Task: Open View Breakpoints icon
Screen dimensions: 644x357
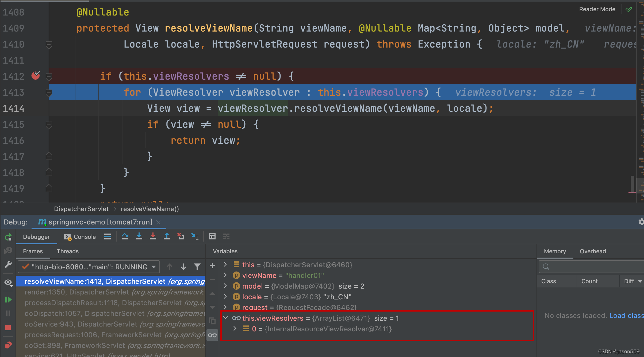Action: click(x=8, y=345)
